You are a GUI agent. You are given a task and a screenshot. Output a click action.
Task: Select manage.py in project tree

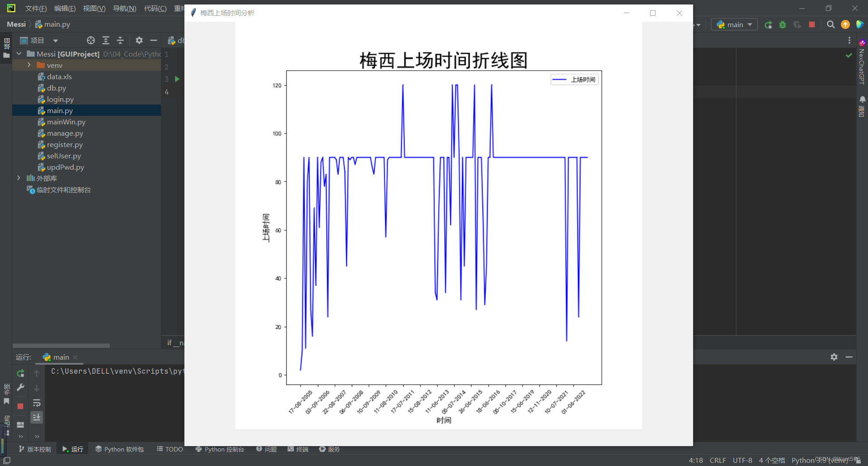(x=65, y=133)
